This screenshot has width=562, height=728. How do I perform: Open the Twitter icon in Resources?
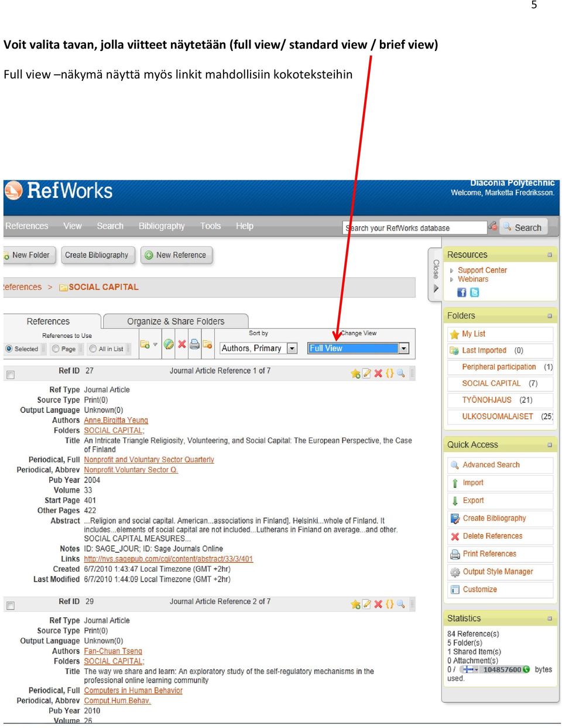[475, 292]
